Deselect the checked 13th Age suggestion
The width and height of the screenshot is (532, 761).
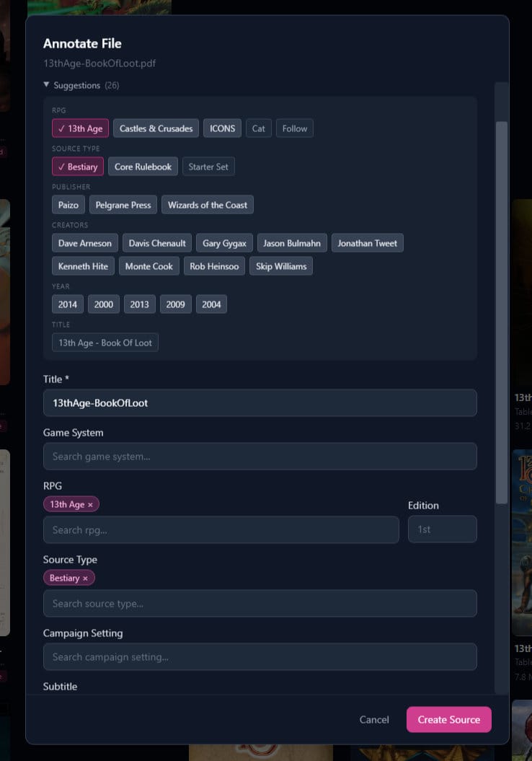(x=80, y=128)
